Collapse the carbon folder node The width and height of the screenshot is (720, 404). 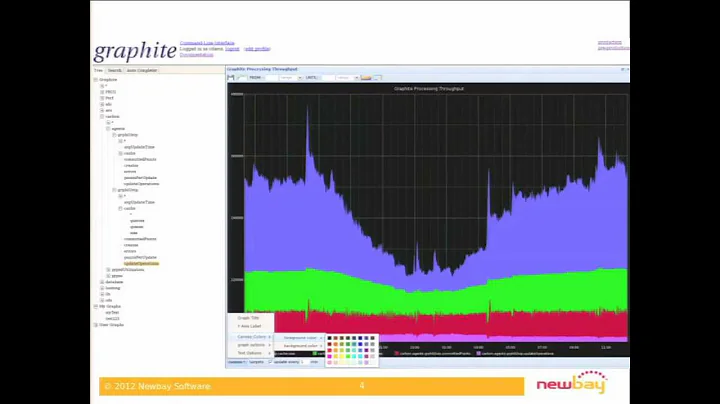click(102, 117)
